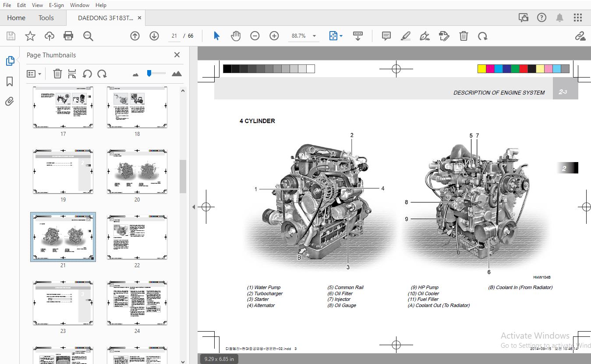The image size is (591, 364).
Task: Switch to the Home tab
Action: click(x=16, y=18)
